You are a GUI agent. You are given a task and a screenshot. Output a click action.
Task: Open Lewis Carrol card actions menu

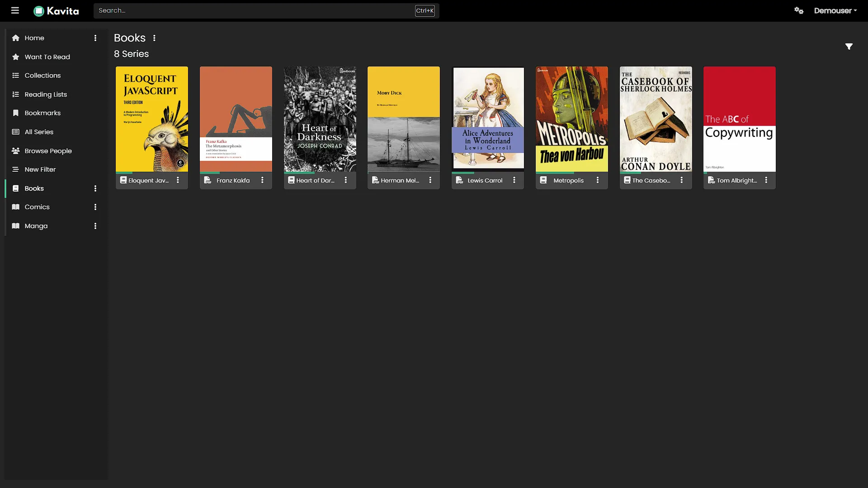(514, 180)
